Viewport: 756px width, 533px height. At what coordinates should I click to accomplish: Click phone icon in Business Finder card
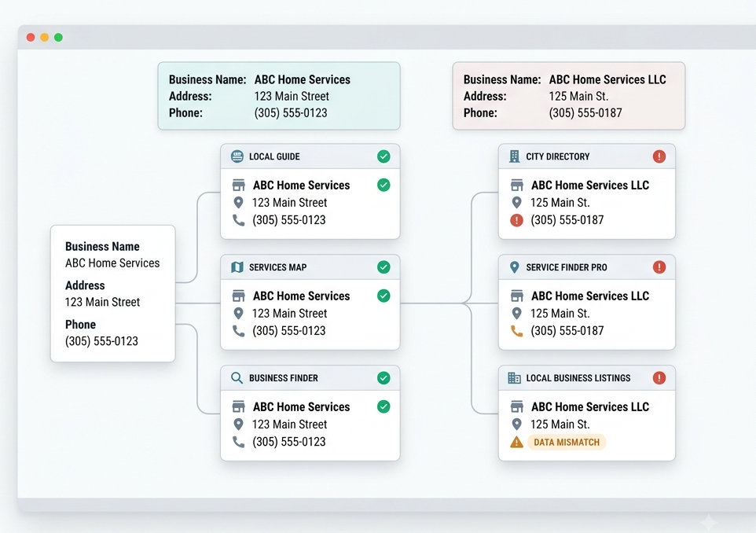[239, 442]
